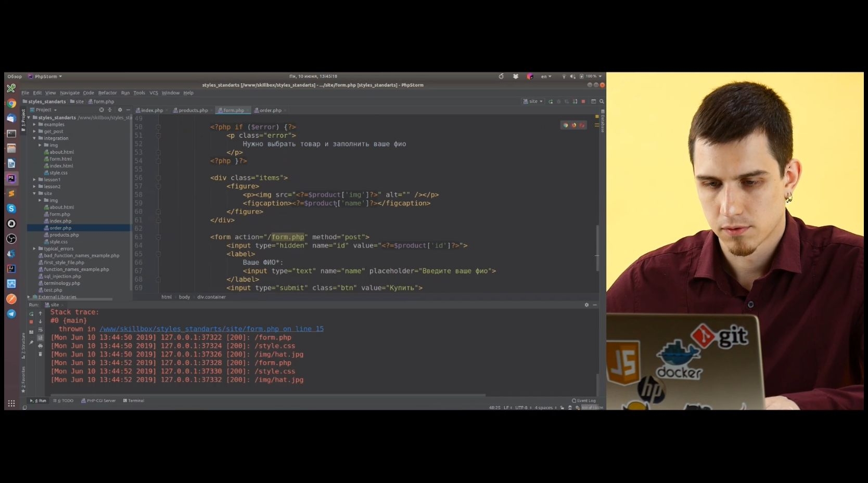Open the Event Log
Screen dimensions: 868x483
(584, 401)
